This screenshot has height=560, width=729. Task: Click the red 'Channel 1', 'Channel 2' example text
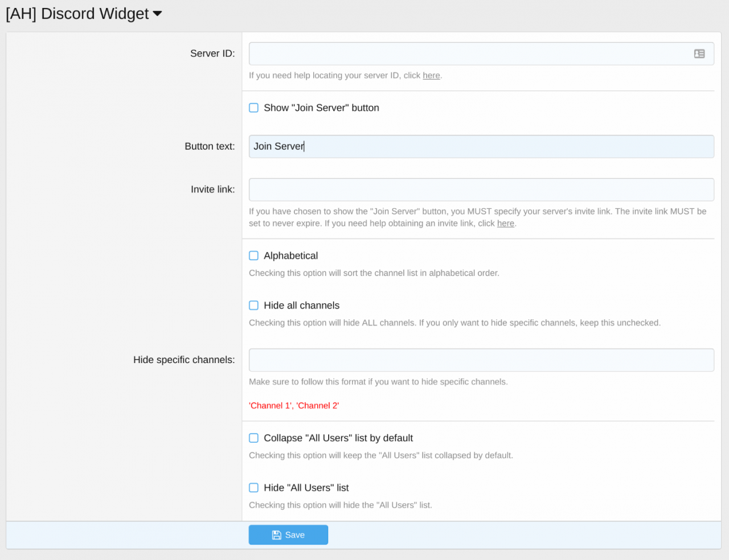pos(294,405)
